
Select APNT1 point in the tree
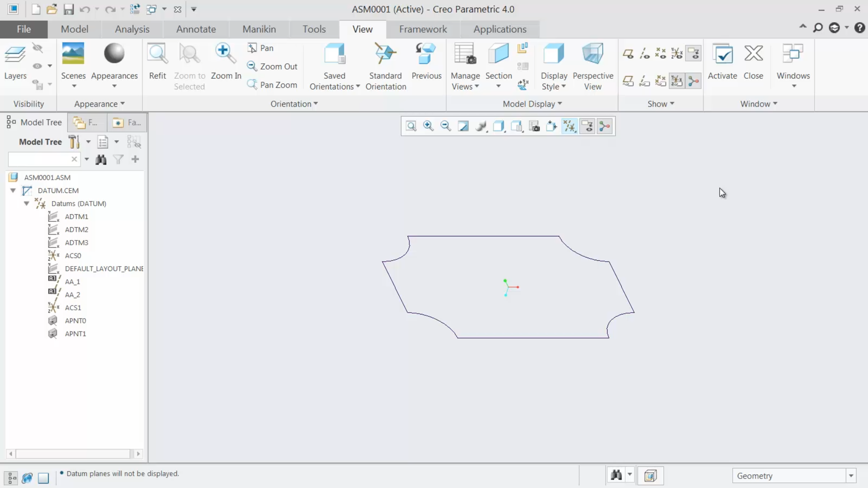75,333
